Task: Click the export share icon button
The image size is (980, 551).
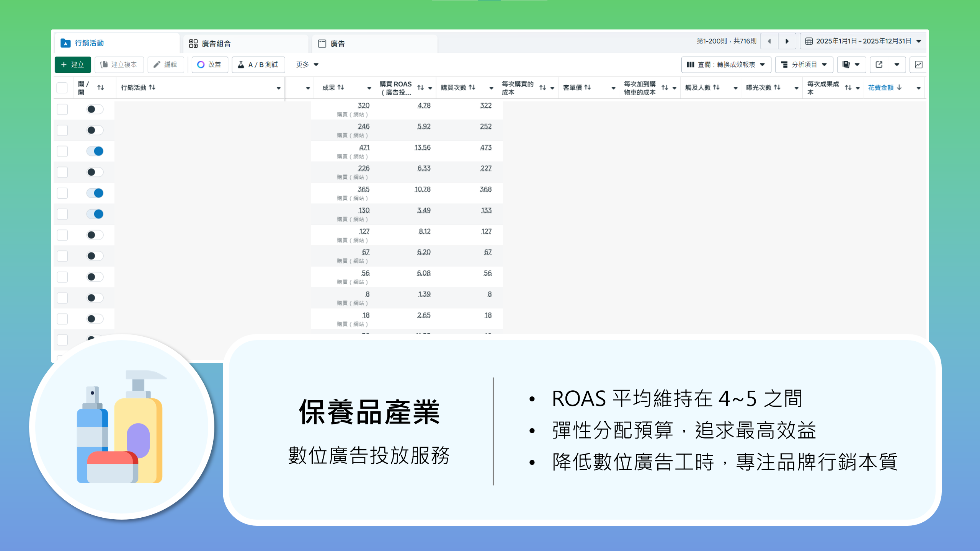Action: click(x=879, y=65)
